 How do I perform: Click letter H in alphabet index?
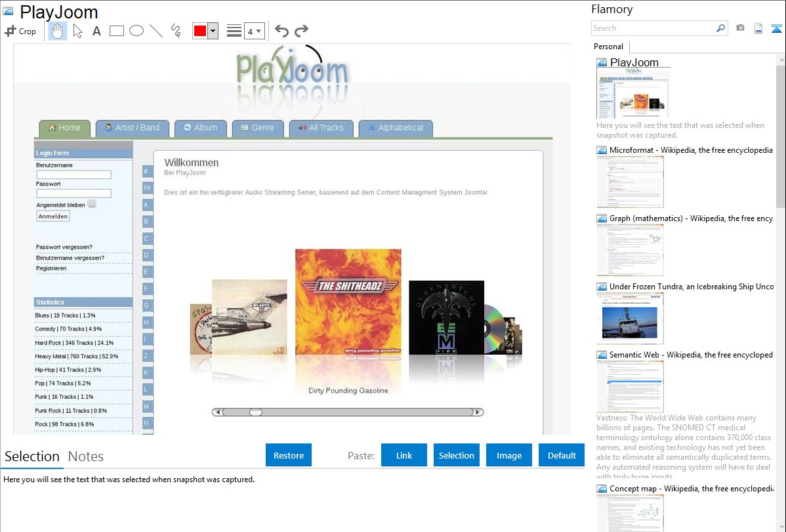tap(146, 322)
